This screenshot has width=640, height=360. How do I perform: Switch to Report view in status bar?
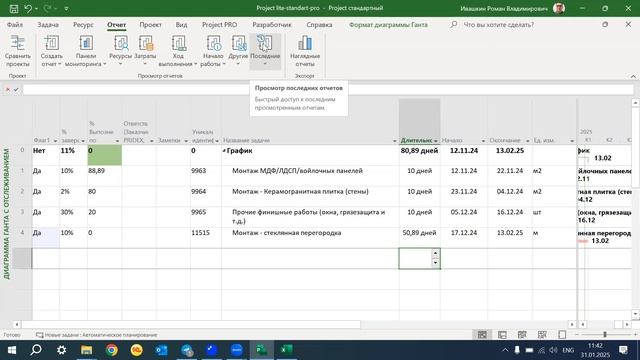[562, 335]
